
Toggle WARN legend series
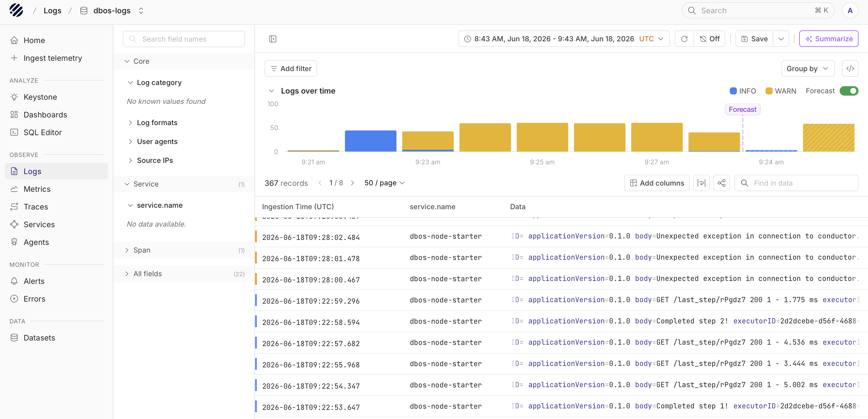point(780,91)
